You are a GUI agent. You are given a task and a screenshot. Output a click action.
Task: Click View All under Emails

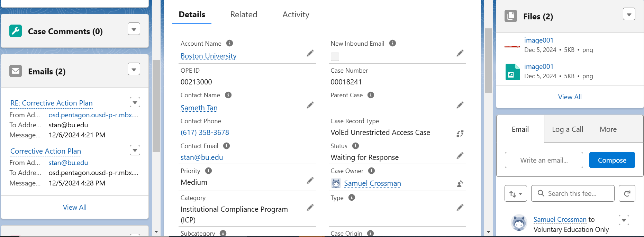point(75,207)
